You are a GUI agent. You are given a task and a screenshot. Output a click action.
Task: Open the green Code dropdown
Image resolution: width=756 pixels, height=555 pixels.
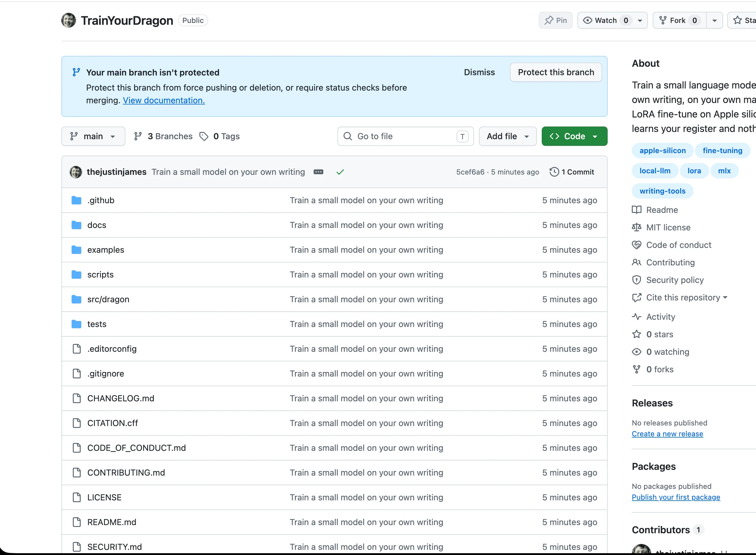click(574, 136)
